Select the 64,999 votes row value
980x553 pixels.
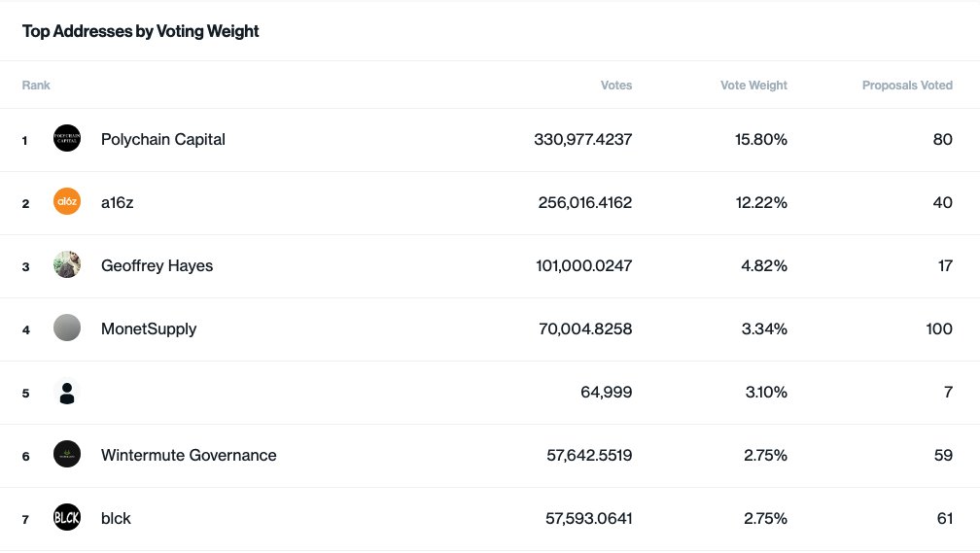(607, 392)
